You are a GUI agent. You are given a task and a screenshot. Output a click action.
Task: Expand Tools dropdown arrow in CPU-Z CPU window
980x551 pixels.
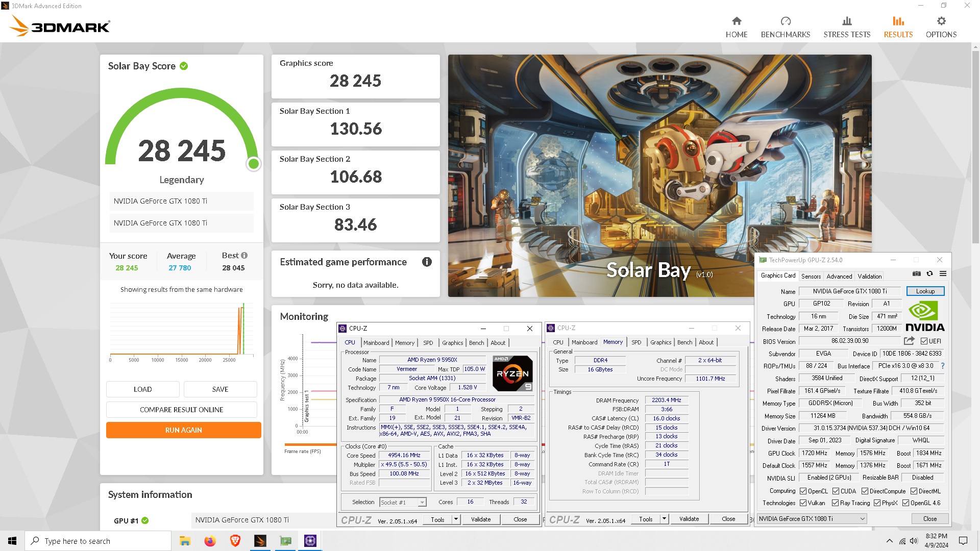(456, 519)
